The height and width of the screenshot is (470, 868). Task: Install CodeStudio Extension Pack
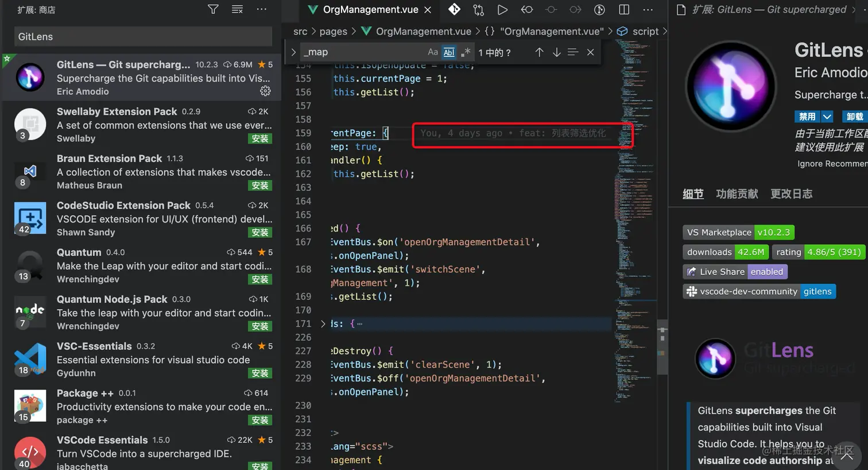pyautogui.click(x=260, y=232)
